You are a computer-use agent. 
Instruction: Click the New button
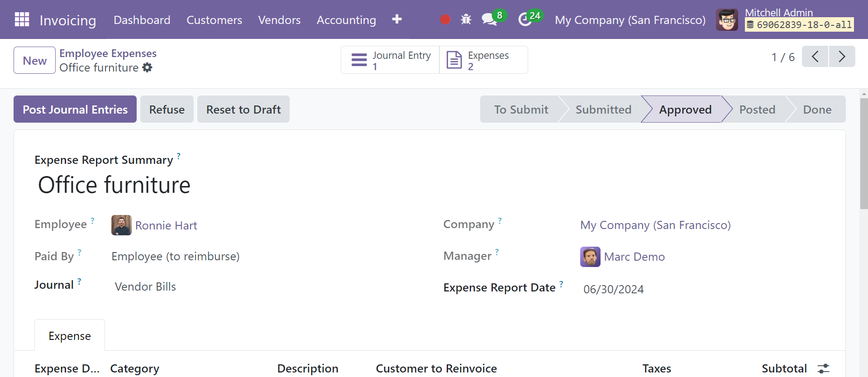(34, 60)
